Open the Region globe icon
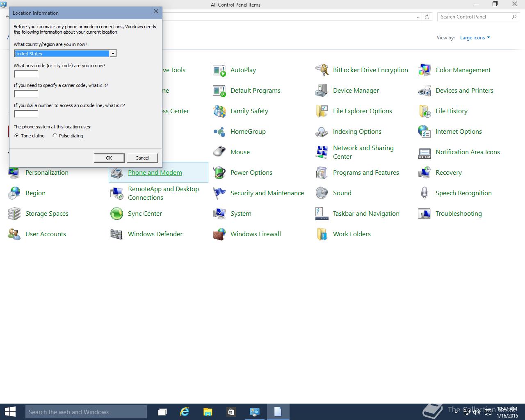Screen dimensions: 525x420 pos(14,193)
